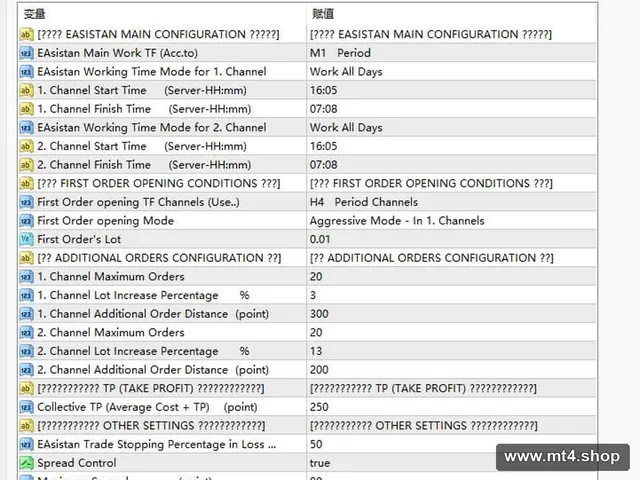Viewport: 640px width, 480px height.
Task: Click double-type icon beside First Order's Lot
Action: [x=26, y=240]
